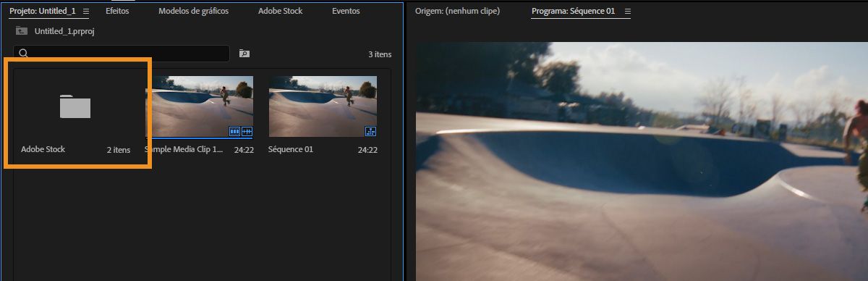This screenshot has width=868, height=281.
Task: Open the Programa panel menu icon
Action: point(627,12)
